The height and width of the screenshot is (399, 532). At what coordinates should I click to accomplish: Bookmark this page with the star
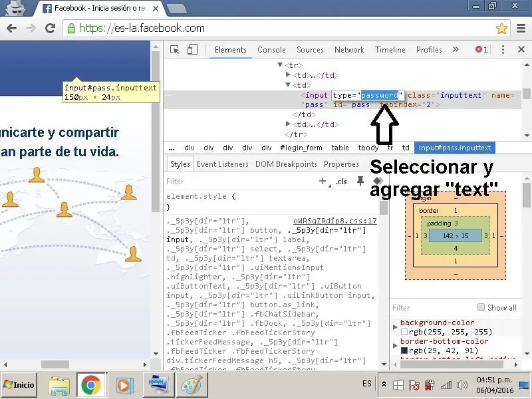(501, 29)
